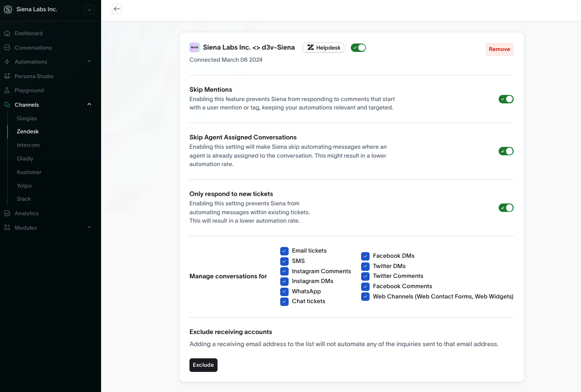The image size is (581, 392).
Task: Disable the Skip Mentions toggle
Action: (x=506, y=99)
